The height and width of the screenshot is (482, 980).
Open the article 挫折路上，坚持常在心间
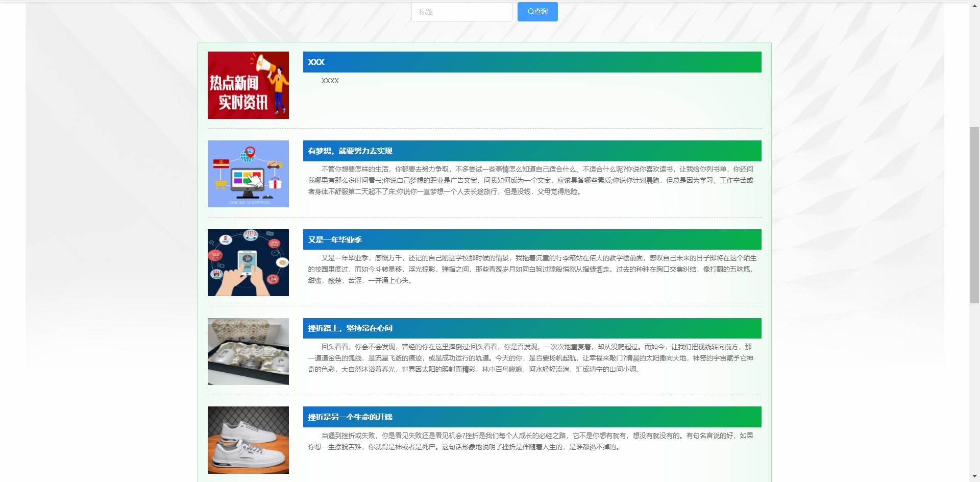pyautogui.click(x=350, y=328)
